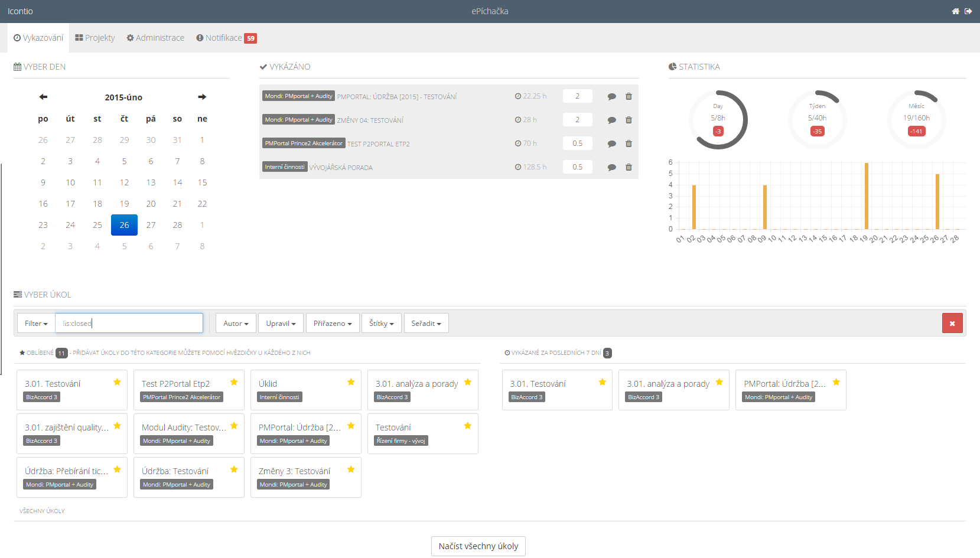Click the orange bar for day 19 in chart

point(866,196)
